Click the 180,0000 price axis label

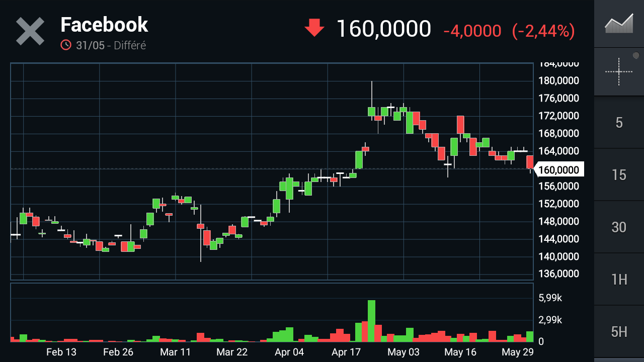pyautogui.click(x=558, y=80)
